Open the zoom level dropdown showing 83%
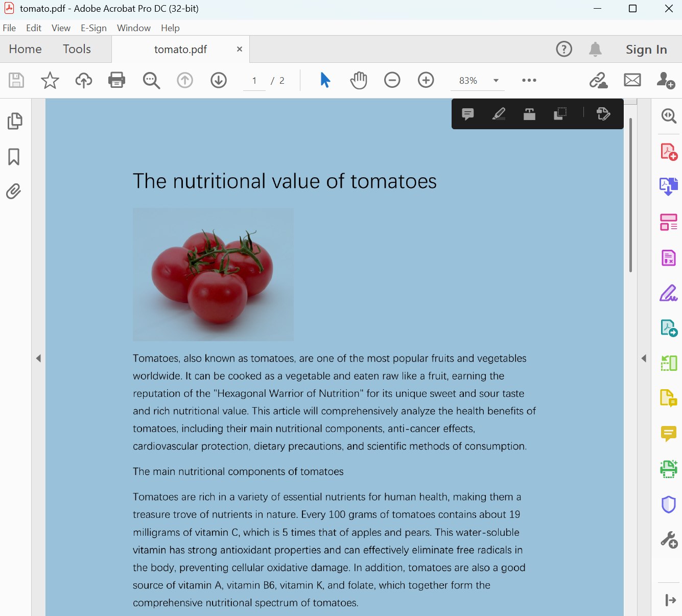Image resolution: width=682 pixels, height=616 pixels. (495, 80)
